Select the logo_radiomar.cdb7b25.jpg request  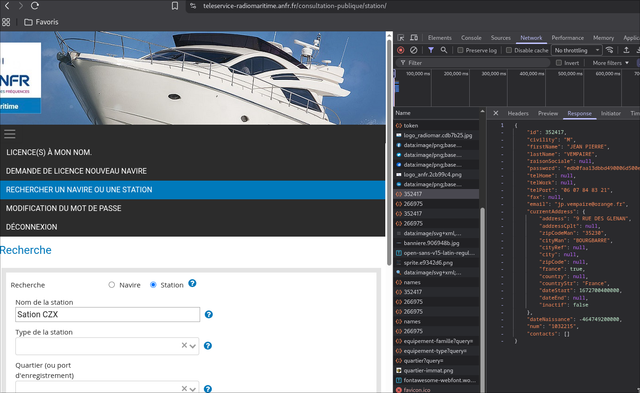tap(436, 135)
